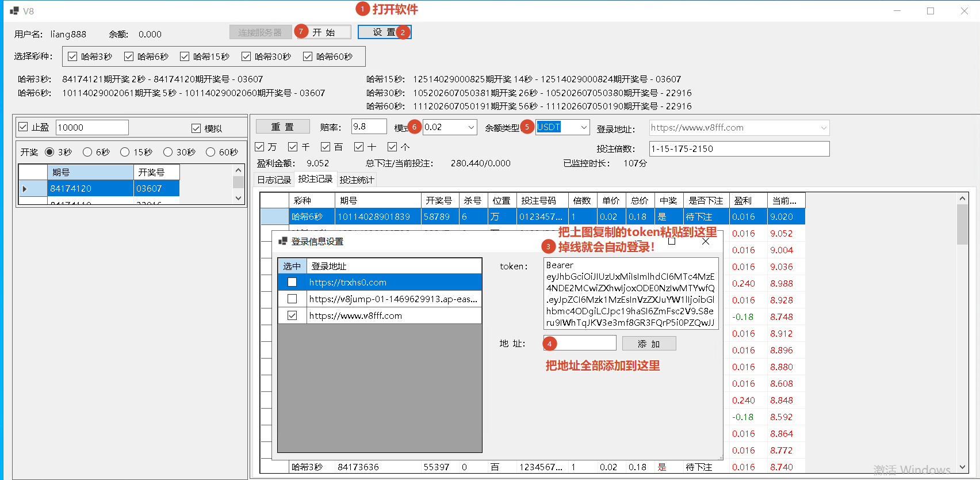Screen dimensions: 980x480
Task: Toggle the 千 position checkbox
Action: (x=293, y=147)
